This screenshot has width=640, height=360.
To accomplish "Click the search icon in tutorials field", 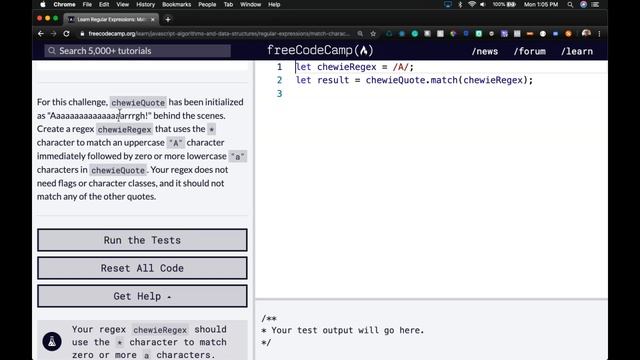I will pyautogui.click(x=52, y=51).
